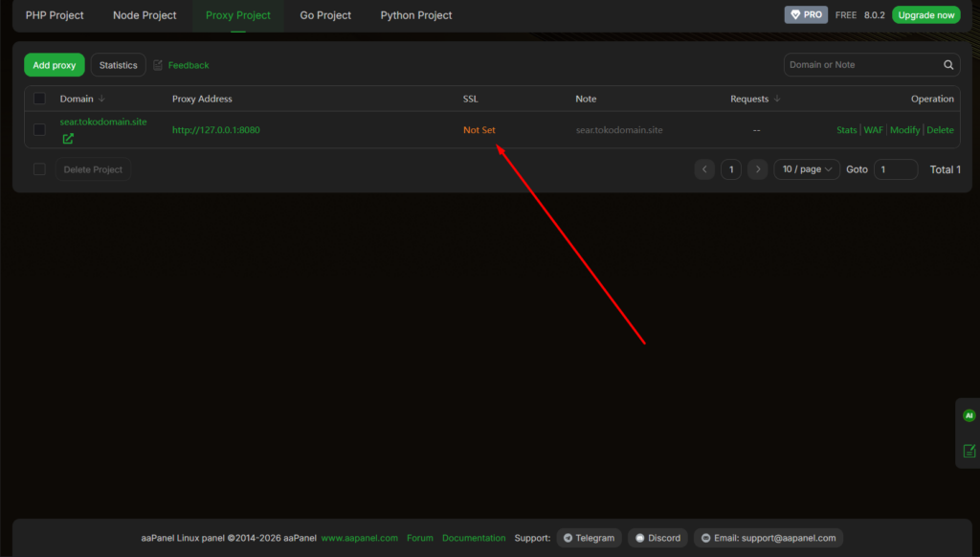Click the Feedback edit icon

pos(158,65)
